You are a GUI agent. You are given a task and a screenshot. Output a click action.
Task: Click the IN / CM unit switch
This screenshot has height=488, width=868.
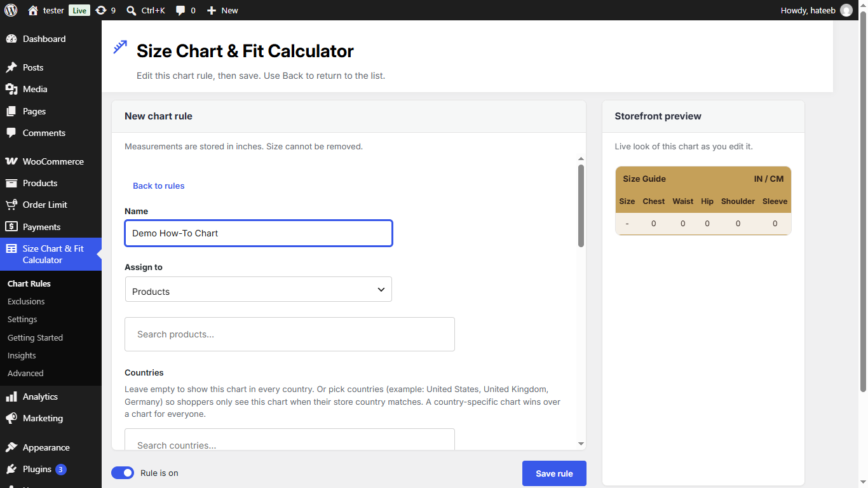[x=769, y=179]
